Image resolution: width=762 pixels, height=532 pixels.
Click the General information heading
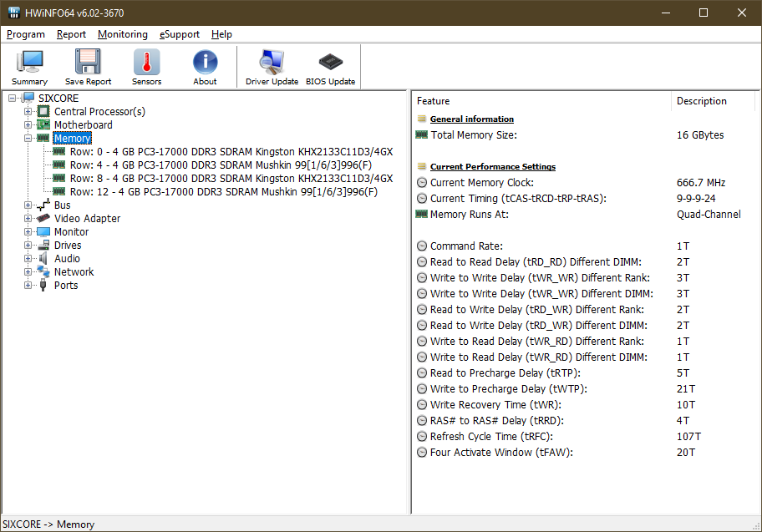(x=472, y=119)
